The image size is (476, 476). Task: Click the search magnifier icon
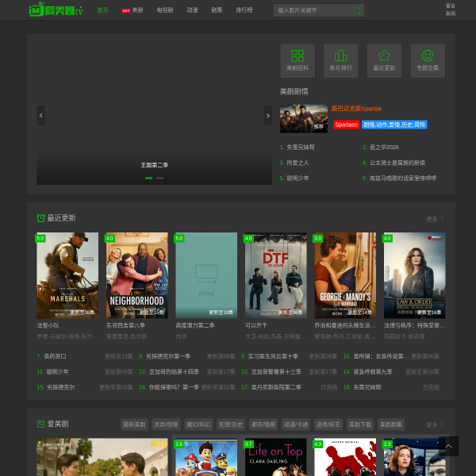357,10
